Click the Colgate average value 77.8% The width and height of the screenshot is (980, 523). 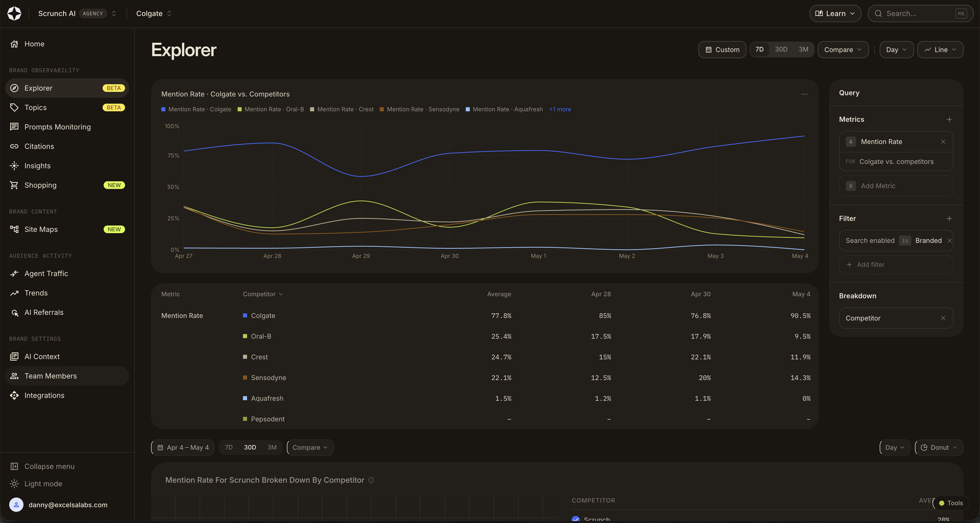coord(501,316)
